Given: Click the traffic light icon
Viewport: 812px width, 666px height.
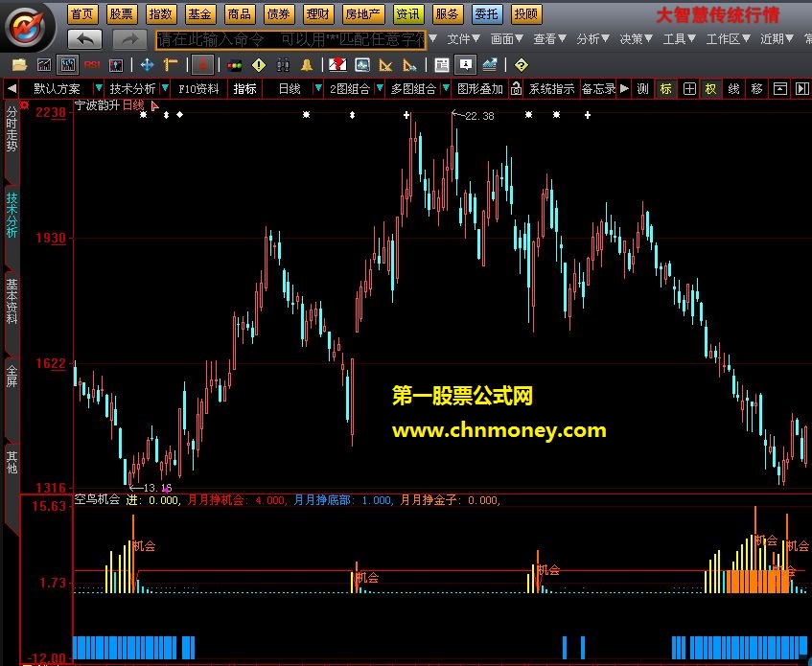Looking at the screenshot, I should pyautogui.click(x=235, y=66).
